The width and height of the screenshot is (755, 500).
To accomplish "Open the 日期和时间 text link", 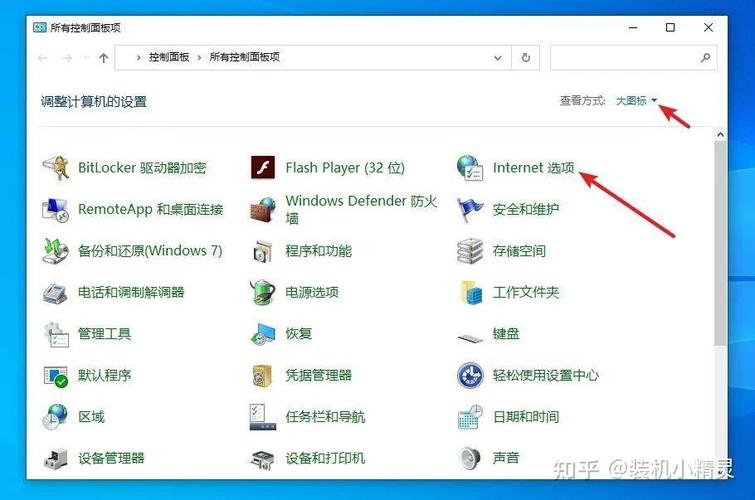I will click(526, 417).
